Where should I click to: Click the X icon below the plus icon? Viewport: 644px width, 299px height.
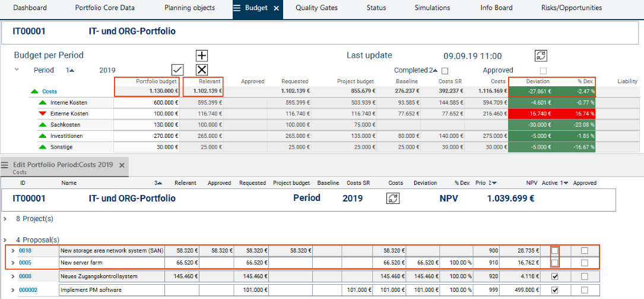[x=202, y=70]
